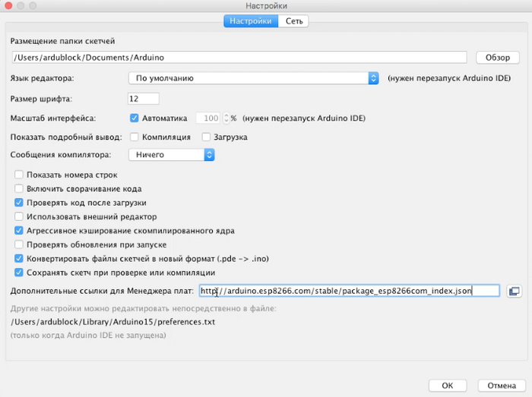Click the Обзор browse button
This screenshot has width=532, height=397.
click(x=497, y=58)
